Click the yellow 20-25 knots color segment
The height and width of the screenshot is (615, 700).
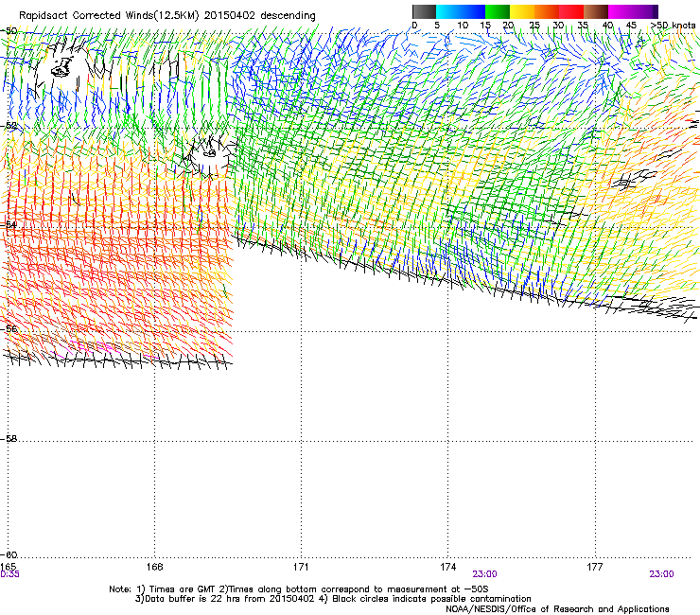coord(522,11)
